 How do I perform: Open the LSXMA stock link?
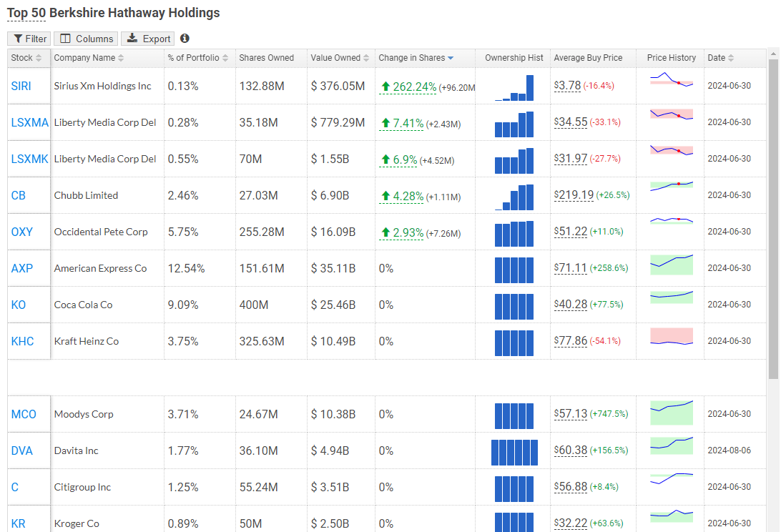click(x=30, y=122)
